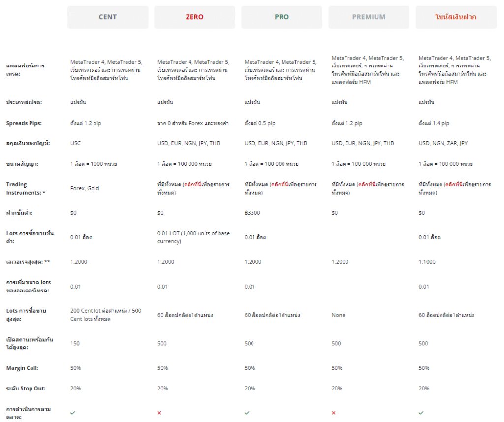Viewport: 504px width, 422px height.
Task: Click the Trading Instruments row label
Action: tap(26, 188)
